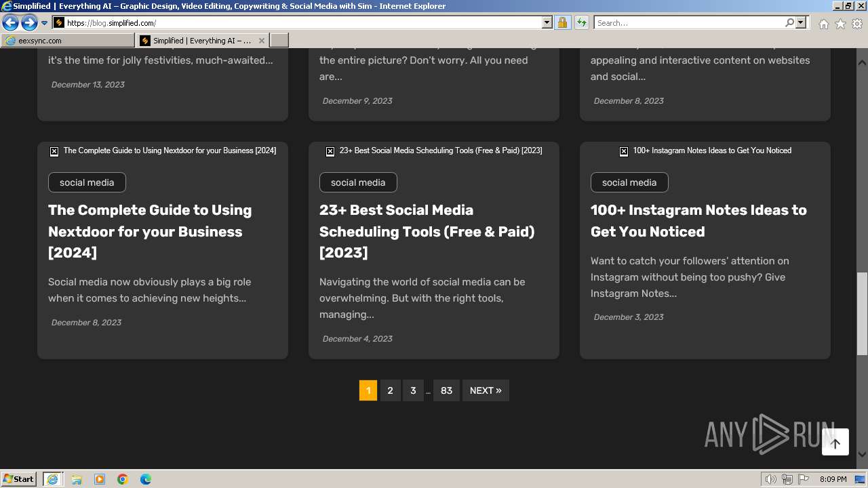Click the browser Back arrow button
Image resolution: width=868 pixels, height=488 pixels.
pyautogui.click(x=10, y=23)
